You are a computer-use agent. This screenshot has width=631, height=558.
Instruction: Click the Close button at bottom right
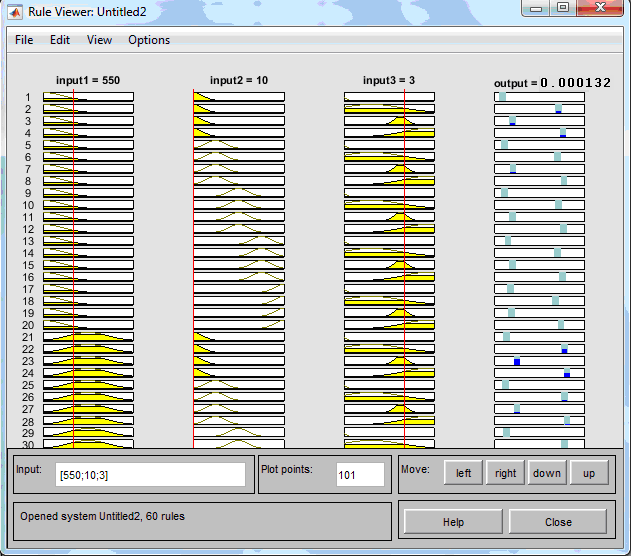point(558,522)
